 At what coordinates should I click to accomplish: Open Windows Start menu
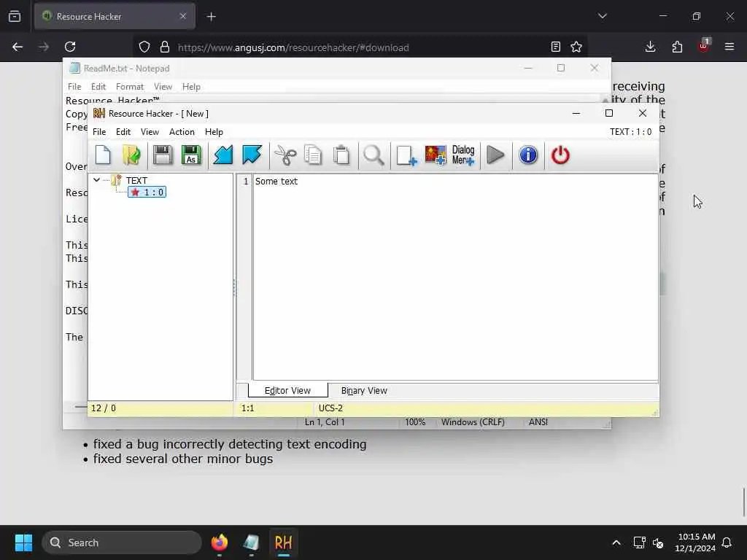23,542
